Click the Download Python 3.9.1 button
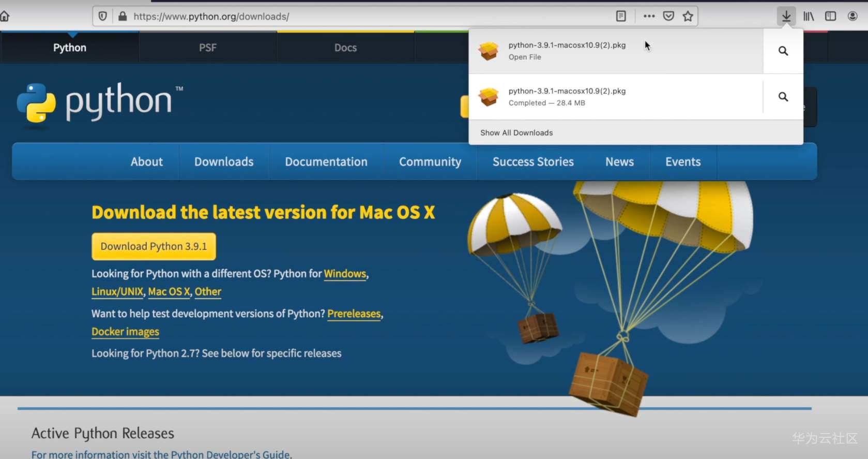Viewport: 868px width, 459px height. 154,246
